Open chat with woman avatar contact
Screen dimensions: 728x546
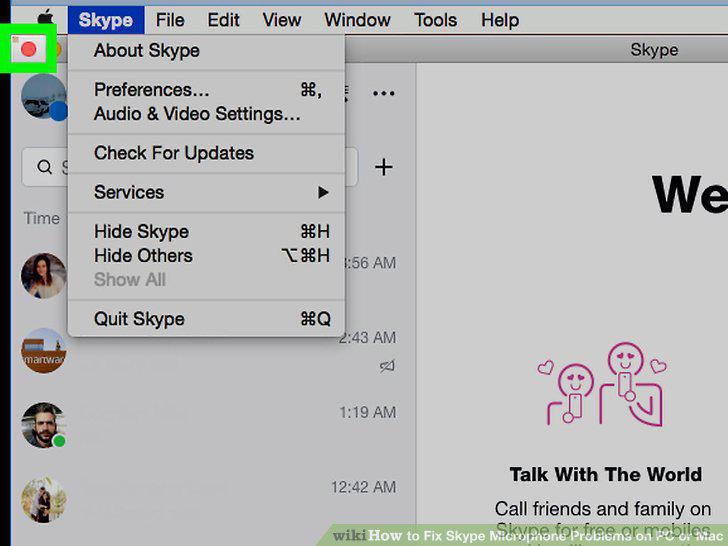[44, 275]
